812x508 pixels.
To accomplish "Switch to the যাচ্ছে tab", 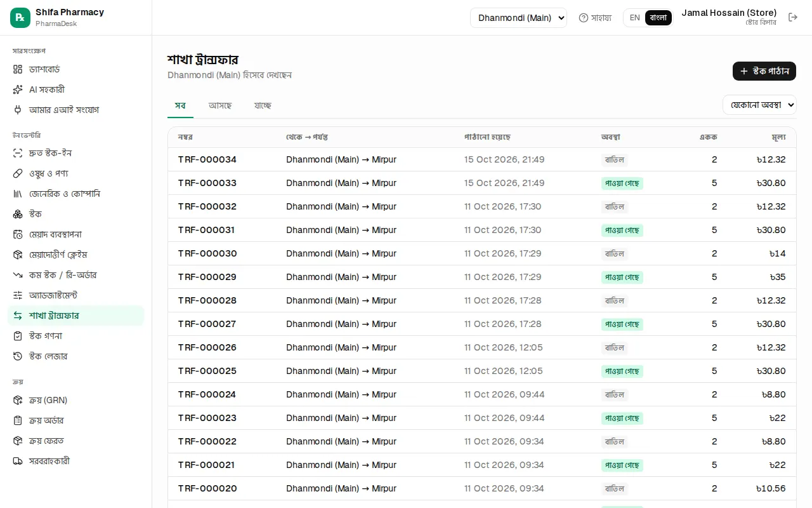I will (263, 105).
